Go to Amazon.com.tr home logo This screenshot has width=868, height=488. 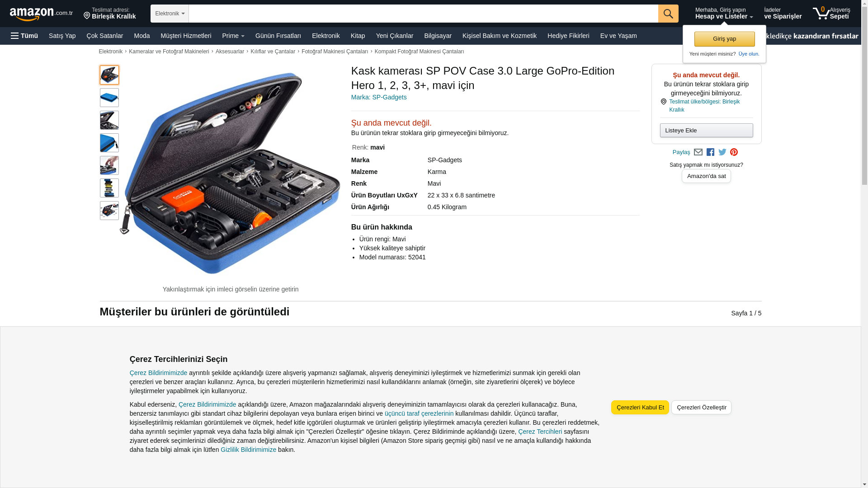coord(41,14)
